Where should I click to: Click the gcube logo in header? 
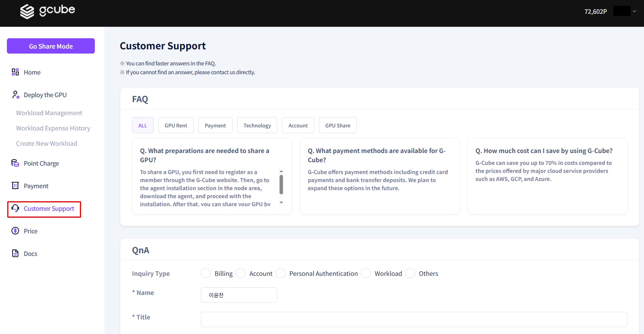coord(47,11)
